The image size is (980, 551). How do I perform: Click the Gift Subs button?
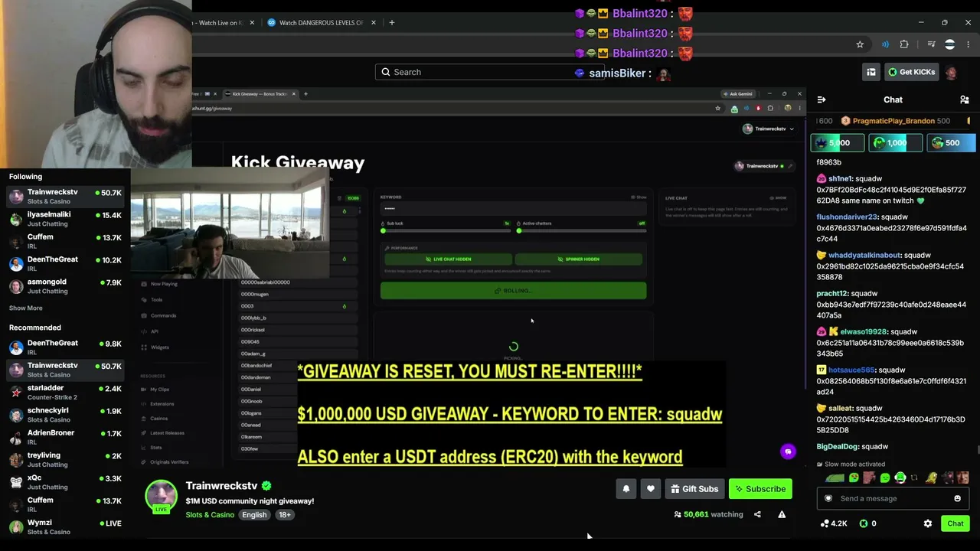694,489
